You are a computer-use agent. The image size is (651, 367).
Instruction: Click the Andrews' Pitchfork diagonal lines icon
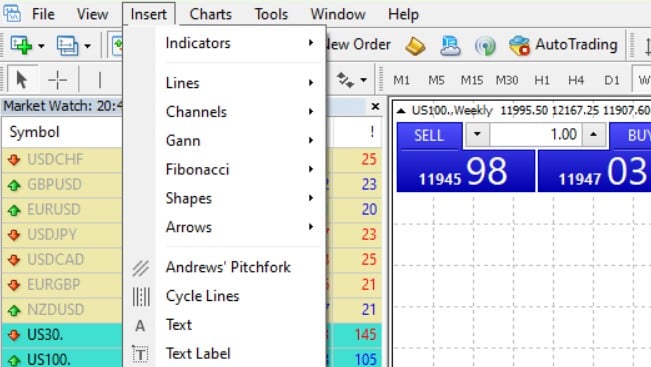141,268
